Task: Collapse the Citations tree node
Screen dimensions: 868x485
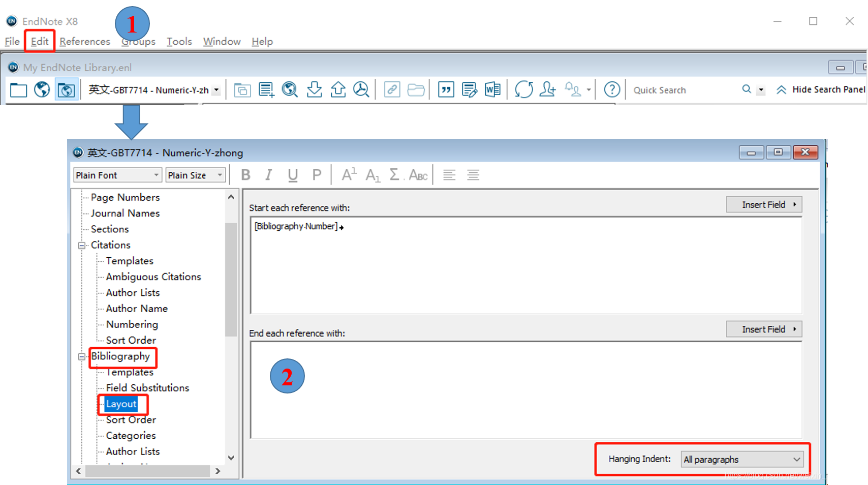Action: [x=81, y=246]
